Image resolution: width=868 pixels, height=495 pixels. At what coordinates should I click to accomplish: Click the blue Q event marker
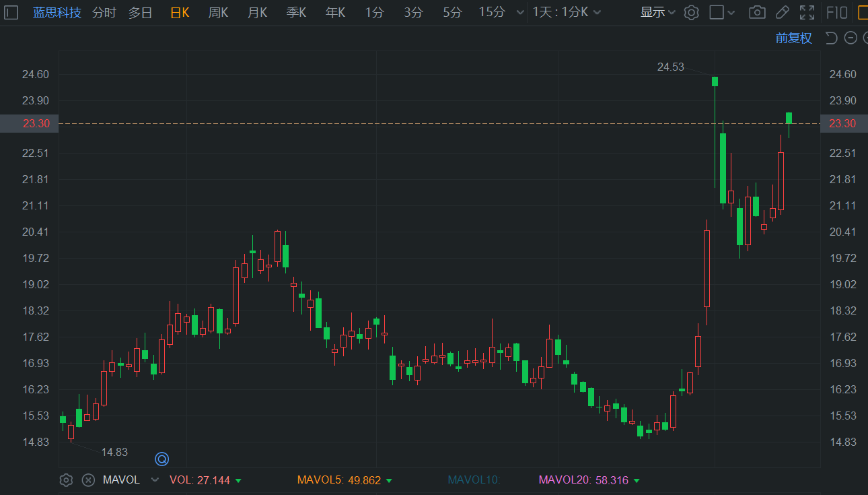click(161, 459)
